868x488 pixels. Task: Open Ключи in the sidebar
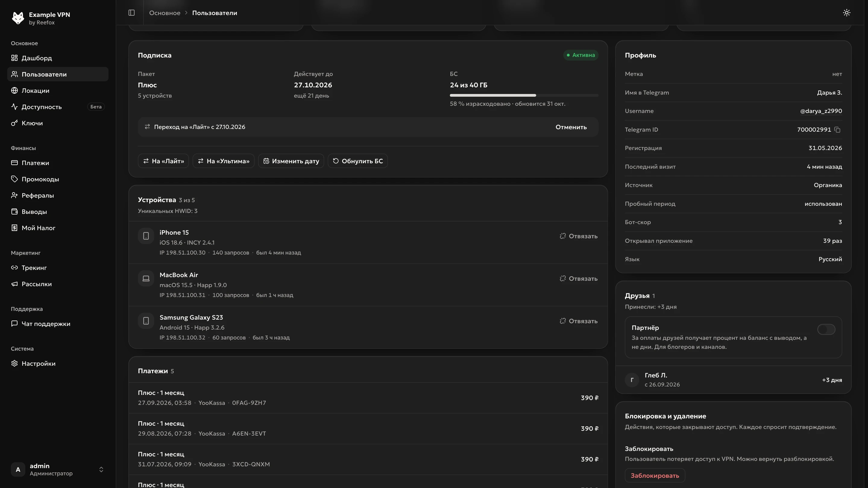58,123
